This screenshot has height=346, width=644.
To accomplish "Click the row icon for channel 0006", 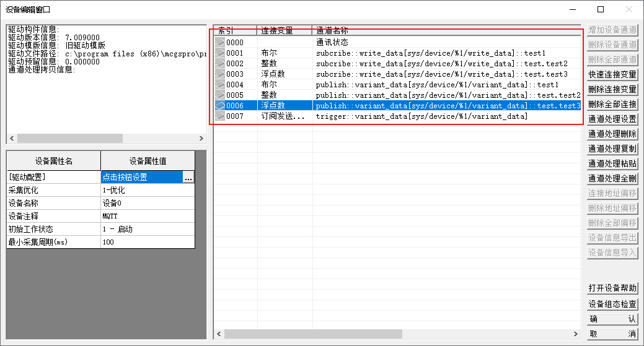I will [x=220, y=106].
